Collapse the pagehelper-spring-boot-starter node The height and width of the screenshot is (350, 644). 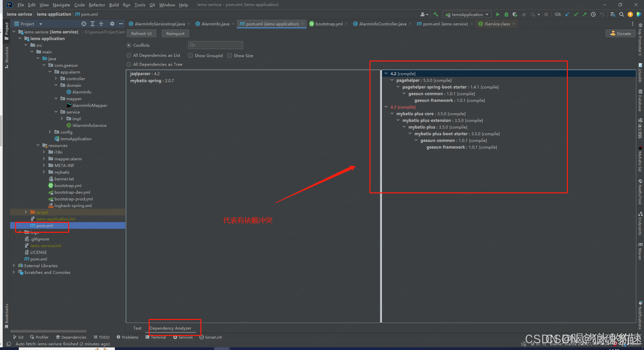point(398,87)
